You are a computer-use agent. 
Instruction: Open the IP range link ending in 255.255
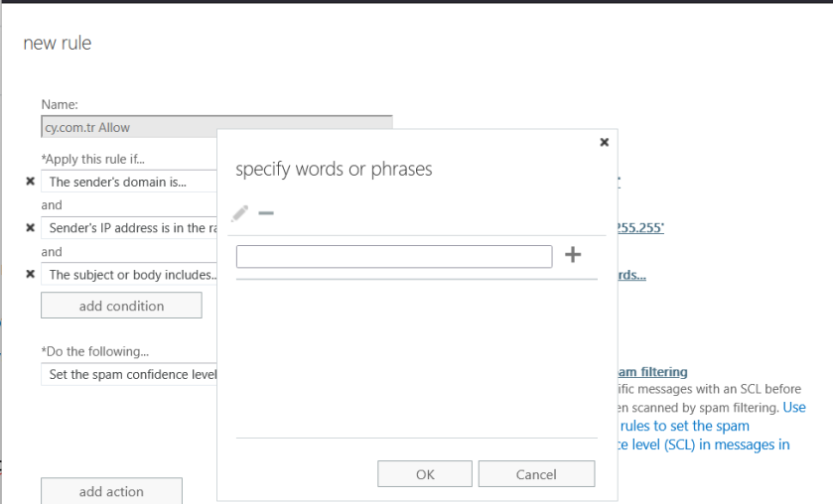[x=640, y=228]
